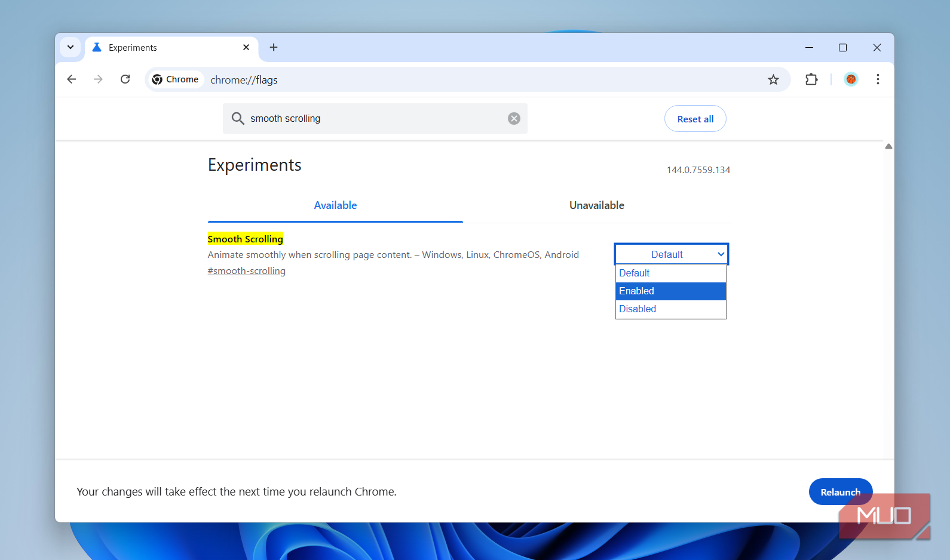
Task: Close the Experiments tab
Action: pos(246,47)
